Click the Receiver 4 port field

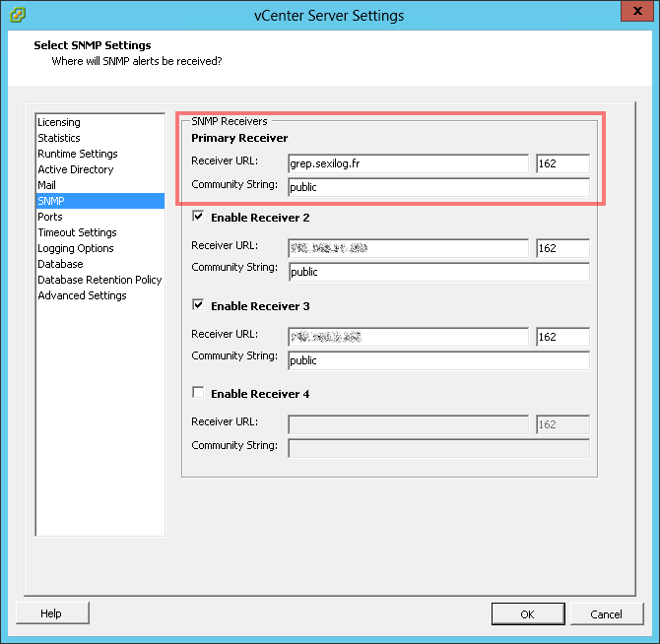pos(562,424)
